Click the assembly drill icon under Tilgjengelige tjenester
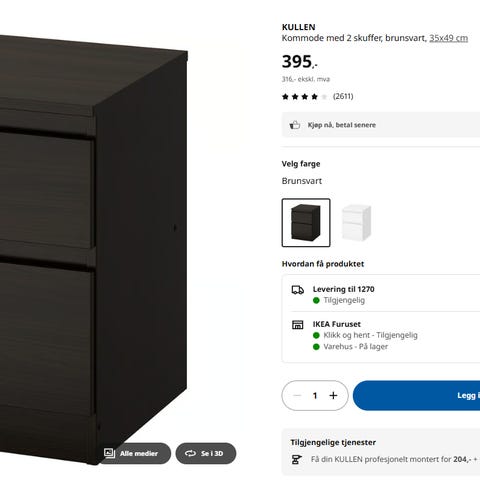The height and width of the screenshot is (480, 480). tap(296, 460)
